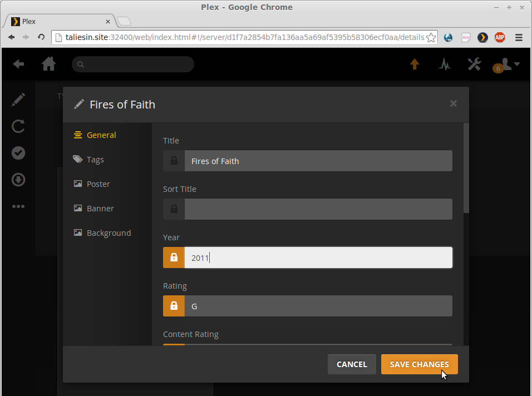
Task: Click Chrome's back navigation button
Action: (11, 37)
